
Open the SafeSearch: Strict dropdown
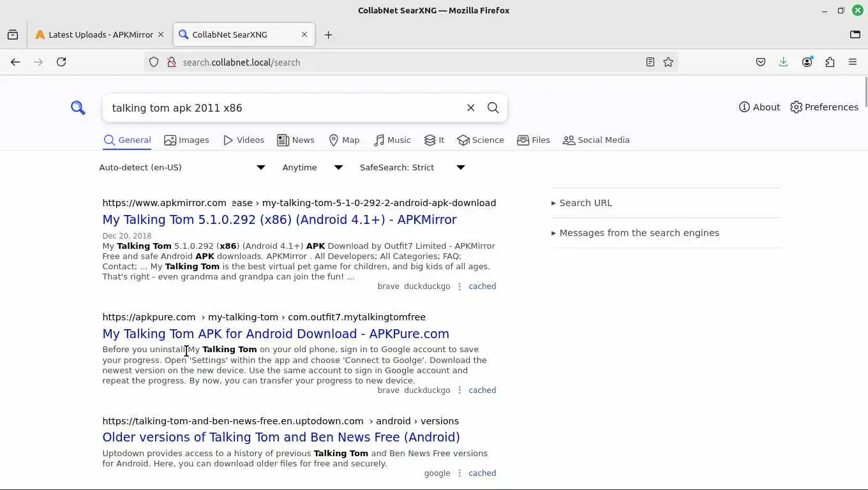(413, 167)
